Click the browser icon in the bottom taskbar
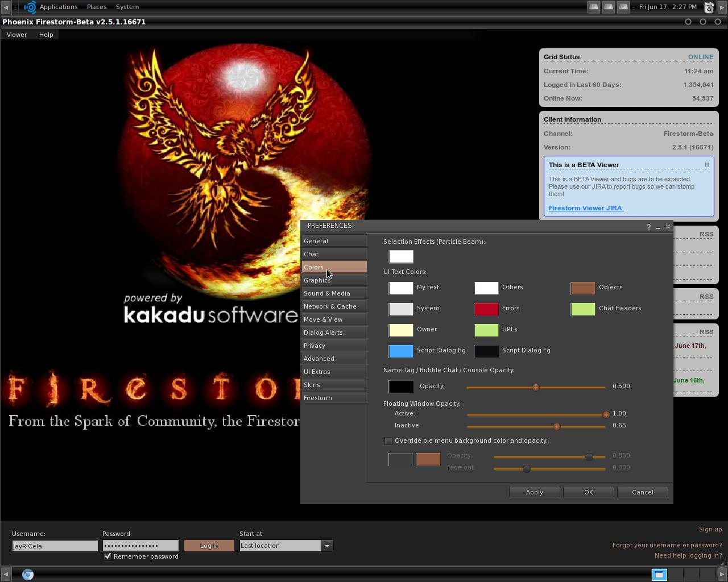Viewport: 728px width, 582px height. pyautogui.click(x=28, y=575)
